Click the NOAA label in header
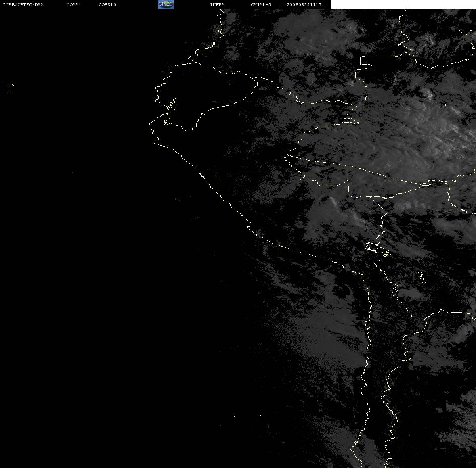Image resolution: width=476 pixels, height=468 pixels. click(72, 4)
